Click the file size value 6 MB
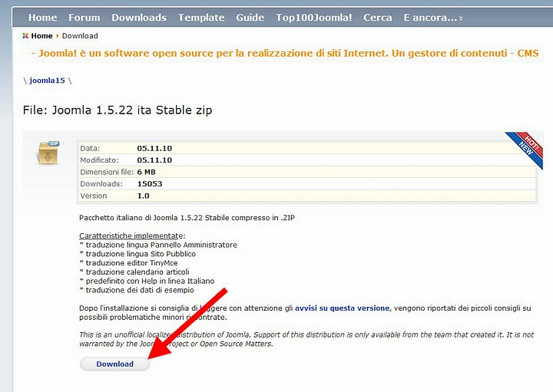The width and height of the screenshot is (553, 392). point(147,173)
